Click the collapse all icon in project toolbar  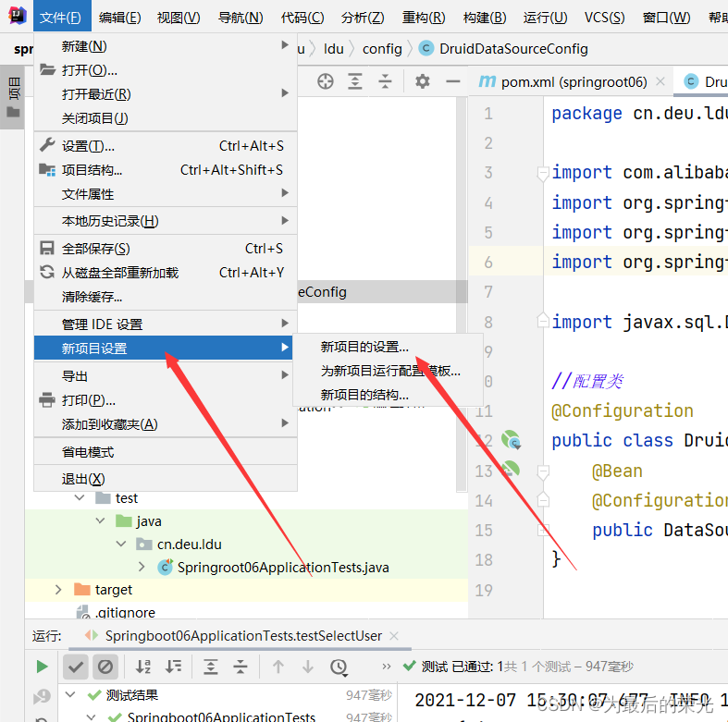coord(385,81)
